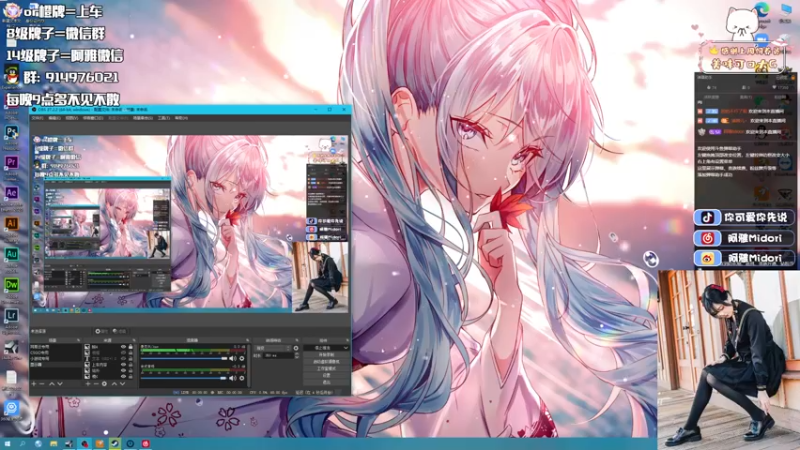This screenshot has width=800, height=450.
Task: Toggle the lock on the topmost source
Action: coord(131,346)
